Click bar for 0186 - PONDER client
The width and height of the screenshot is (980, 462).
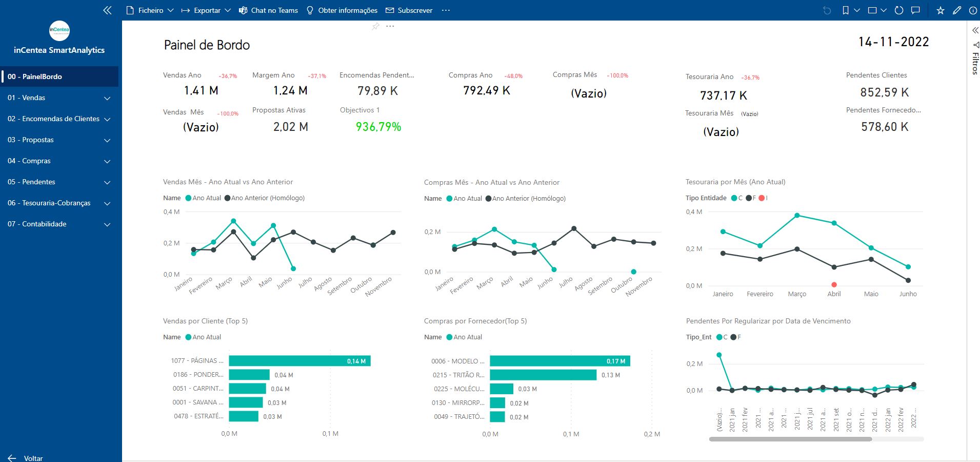pos(249,375)
